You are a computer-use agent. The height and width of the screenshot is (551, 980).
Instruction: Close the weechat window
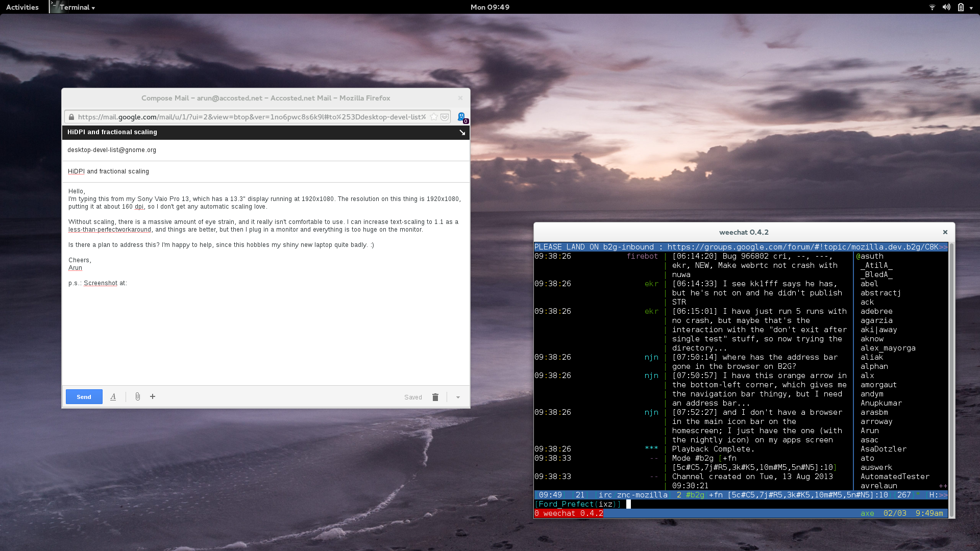945,232
